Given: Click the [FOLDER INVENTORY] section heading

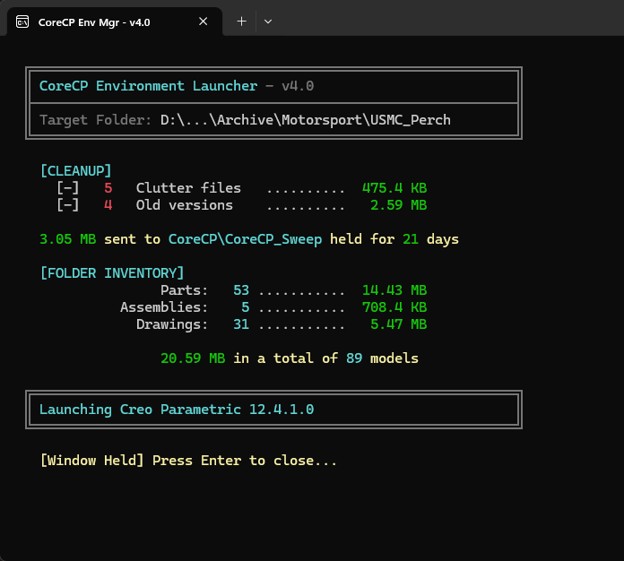Looking at the screenshot, I should point(112,273).
